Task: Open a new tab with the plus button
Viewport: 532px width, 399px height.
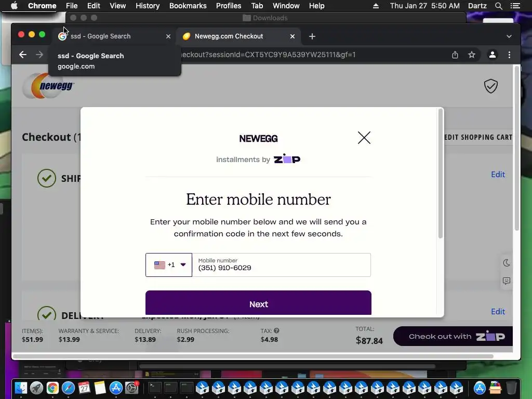Action: 312,36
